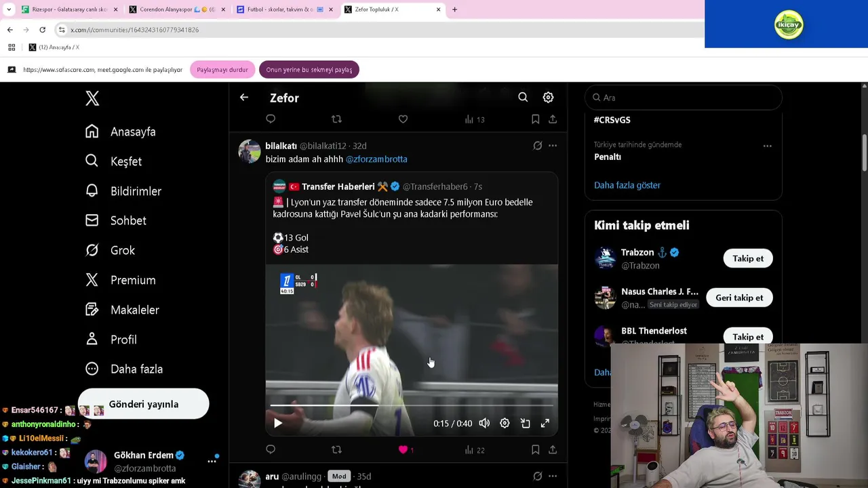The width and height of the screenshot is (868, 488).
Task: Open bilalkatı profile avatar
Action: (x=250, y=151)
